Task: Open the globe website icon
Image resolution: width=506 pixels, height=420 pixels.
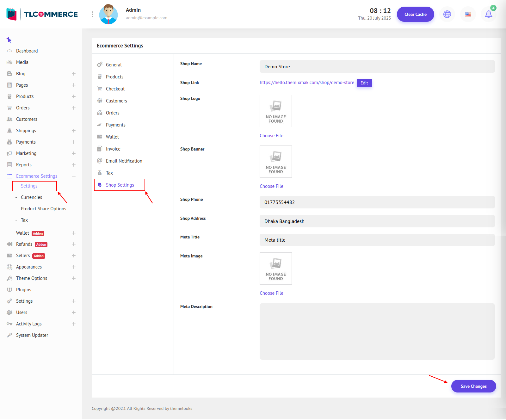Action: [447, 14]
